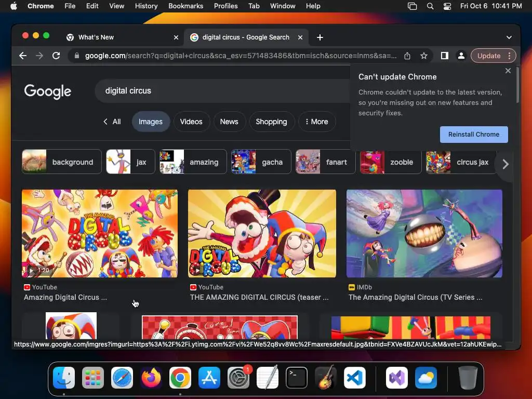This screenshot has width=532, height=399.
Task: Bookmark this page with star icon
Action: point(424,56)
